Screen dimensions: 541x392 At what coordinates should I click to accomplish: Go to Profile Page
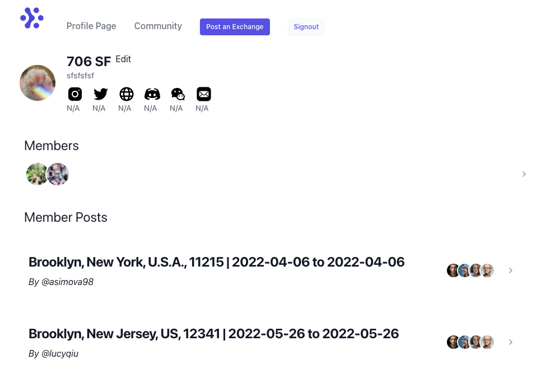91,26
